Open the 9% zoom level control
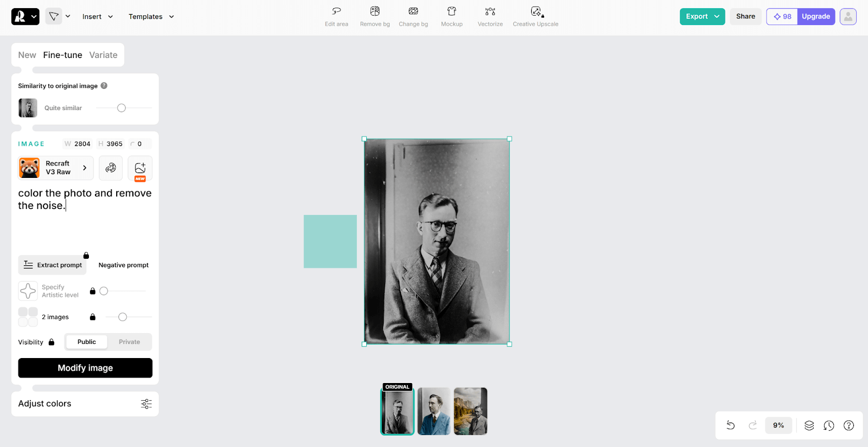 pyautogui.click(x=778, y=425)
